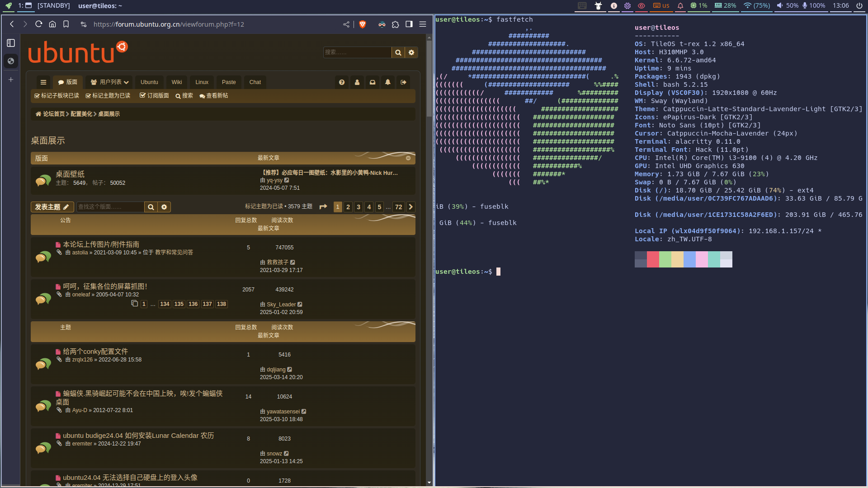Toggle microphone 100% indicator
The image size is (868, 488).
814,5
